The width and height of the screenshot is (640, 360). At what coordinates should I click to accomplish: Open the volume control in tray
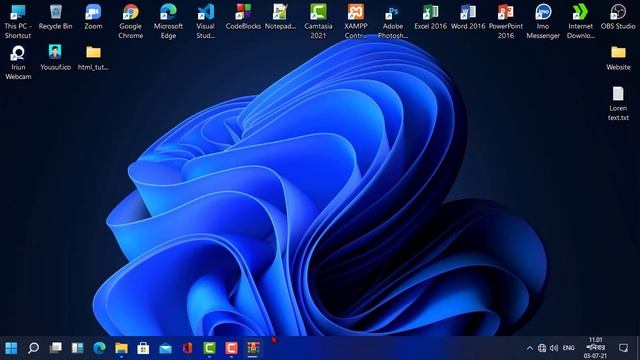pyautogui.click(x=554, y=348)
